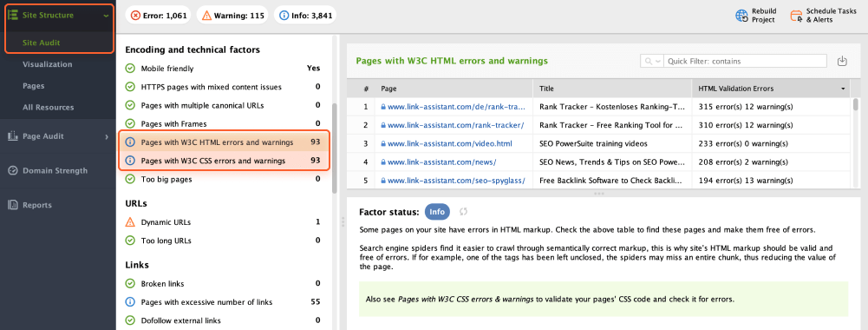
Task: Filter by Error: 1,061 badge
Action: [x=159, y=16]
